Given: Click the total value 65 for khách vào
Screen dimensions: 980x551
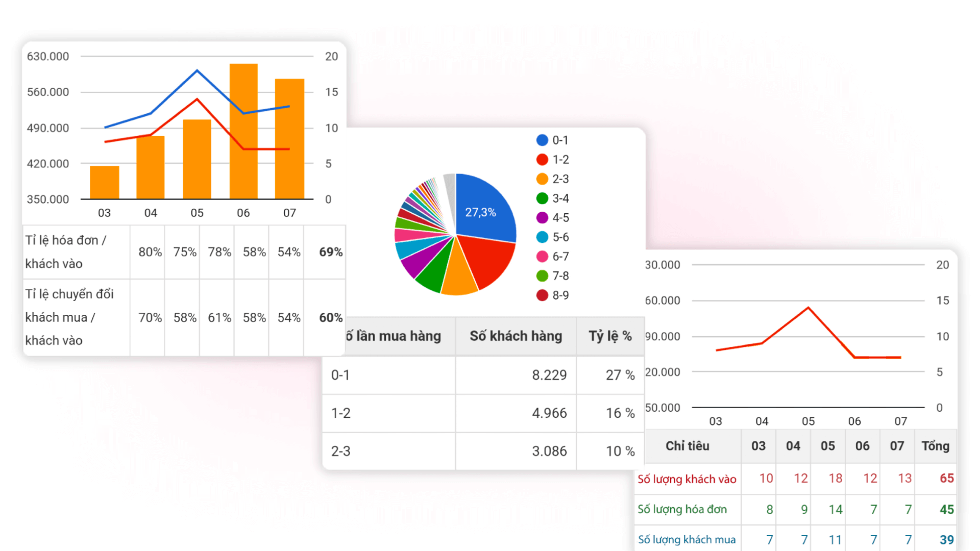Looking at the screenshot, I should click(947, 479).
